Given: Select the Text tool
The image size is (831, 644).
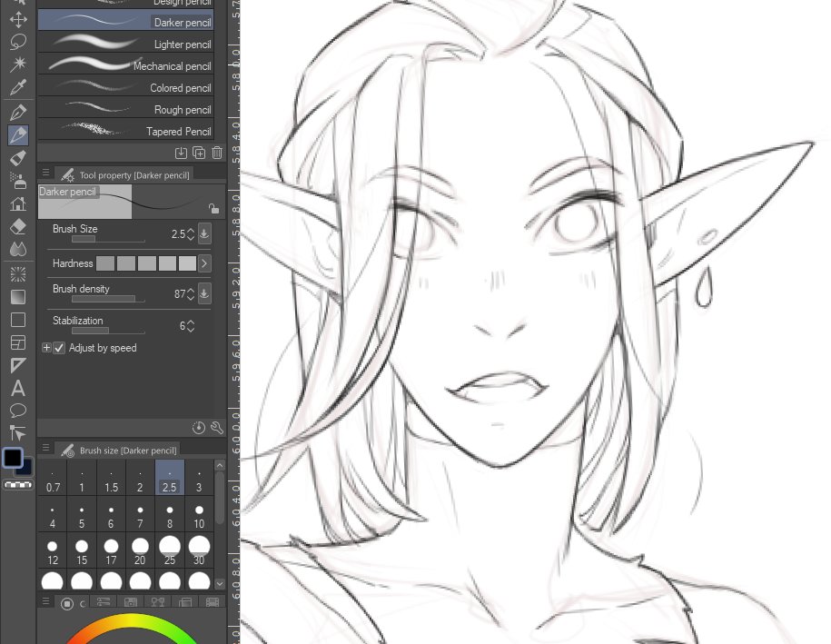Looking at the screenshot, I should (x=18, y=388).
